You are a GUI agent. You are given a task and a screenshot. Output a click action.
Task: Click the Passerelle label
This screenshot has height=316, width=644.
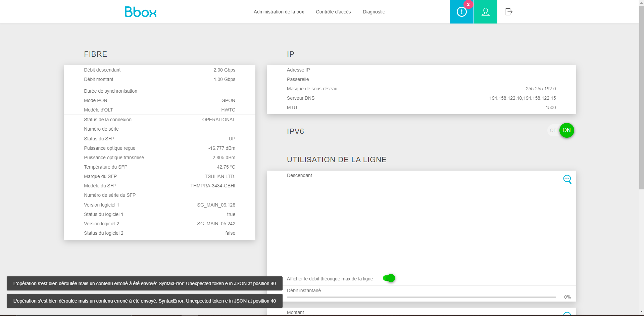[298, 79]
